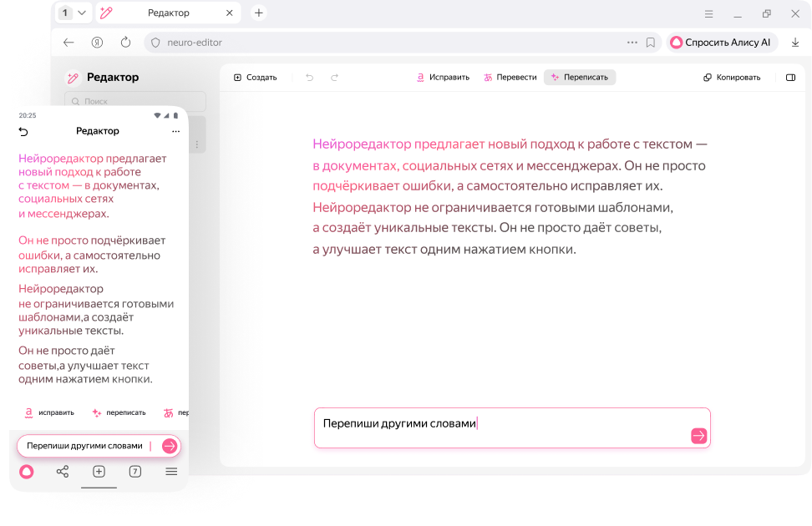812x526 pixels.
Task: Toggle the Переписать rewrite mode
Action: [x=580, y=77]
